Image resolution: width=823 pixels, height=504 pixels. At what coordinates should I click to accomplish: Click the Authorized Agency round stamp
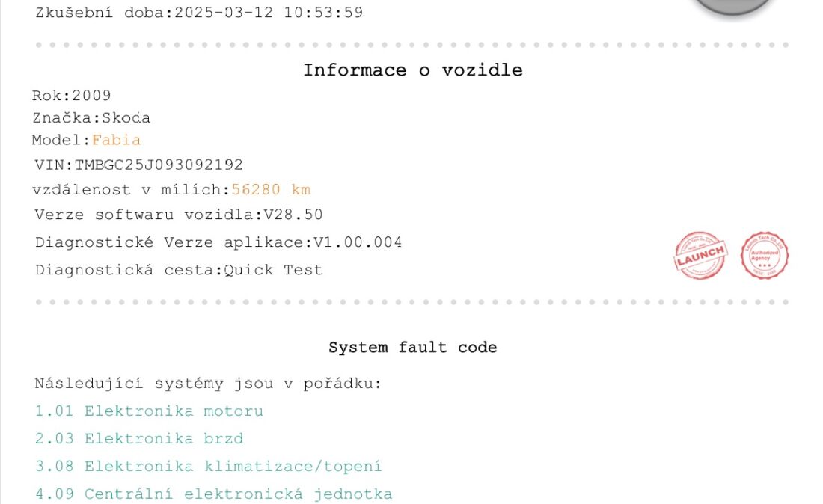764,256
